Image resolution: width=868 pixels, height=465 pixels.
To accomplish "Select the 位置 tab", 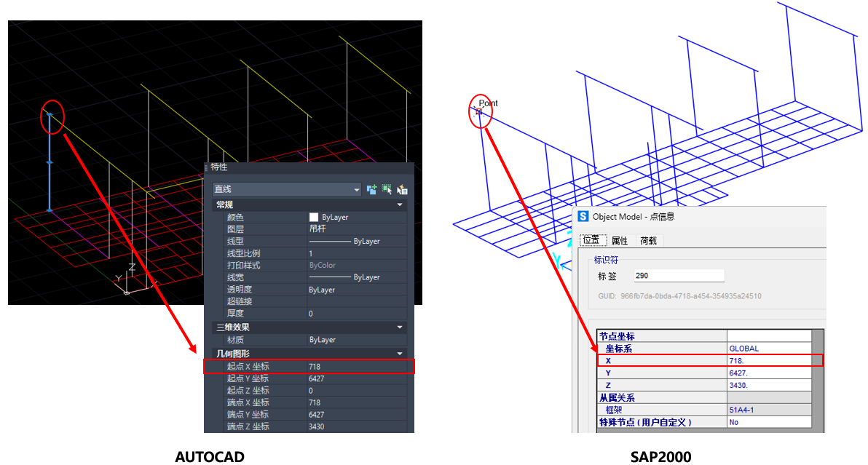I will [x=591, y=241].
